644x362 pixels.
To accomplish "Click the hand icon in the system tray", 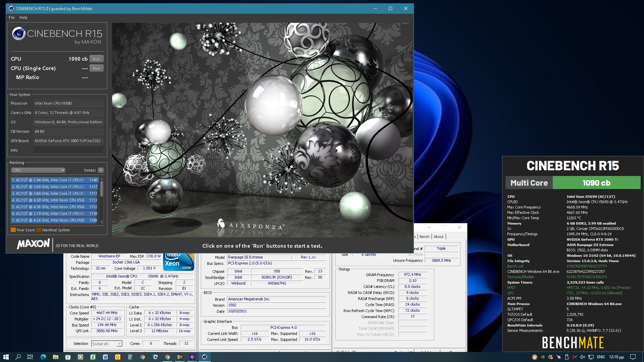I will 535,357.
